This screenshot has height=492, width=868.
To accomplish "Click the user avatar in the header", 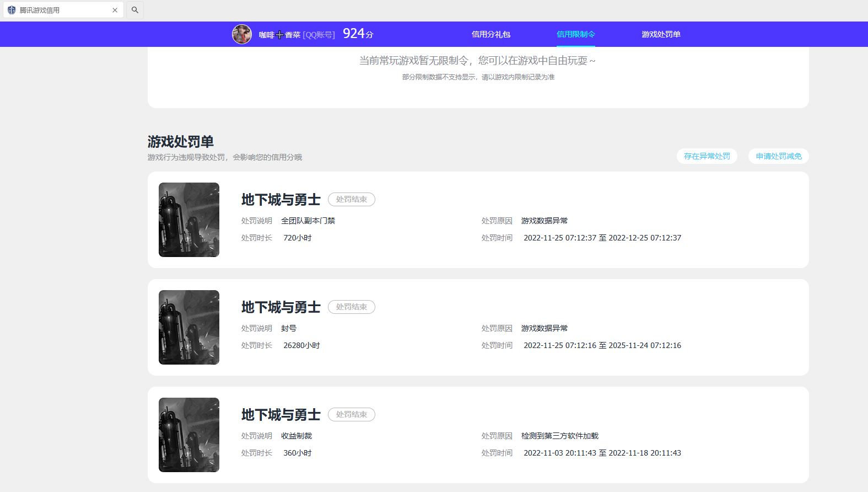I will pos(242,34).
